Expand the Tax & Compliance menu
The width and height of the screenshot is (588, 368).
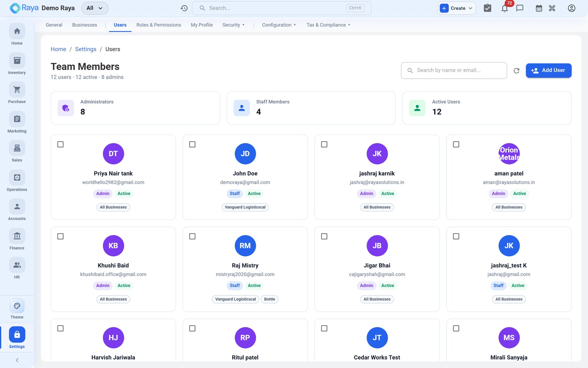[329, 25]
